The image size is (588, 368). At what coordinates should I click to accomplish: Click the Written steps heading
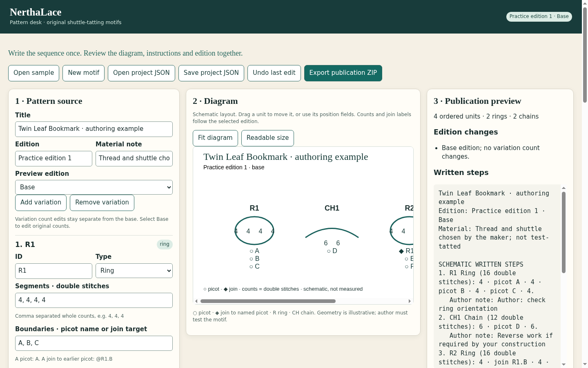point(461,173)
